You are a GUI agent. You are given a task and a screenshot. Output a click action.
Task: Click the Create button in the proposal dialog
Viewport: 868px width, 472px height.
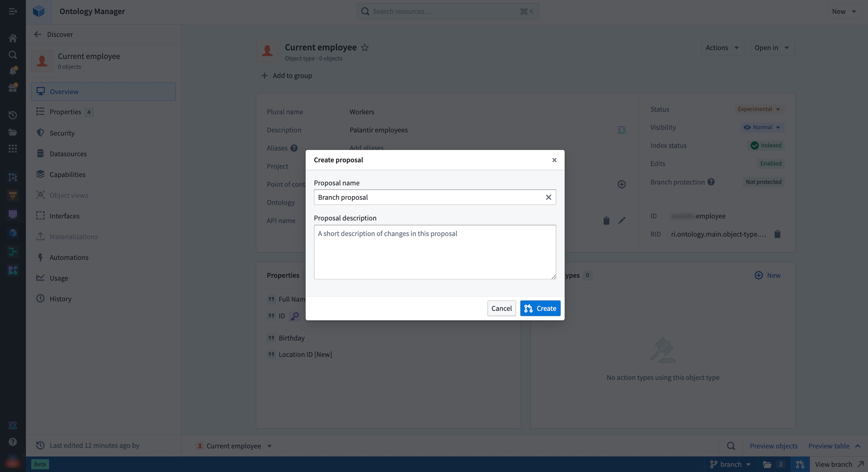coord(540,308)
